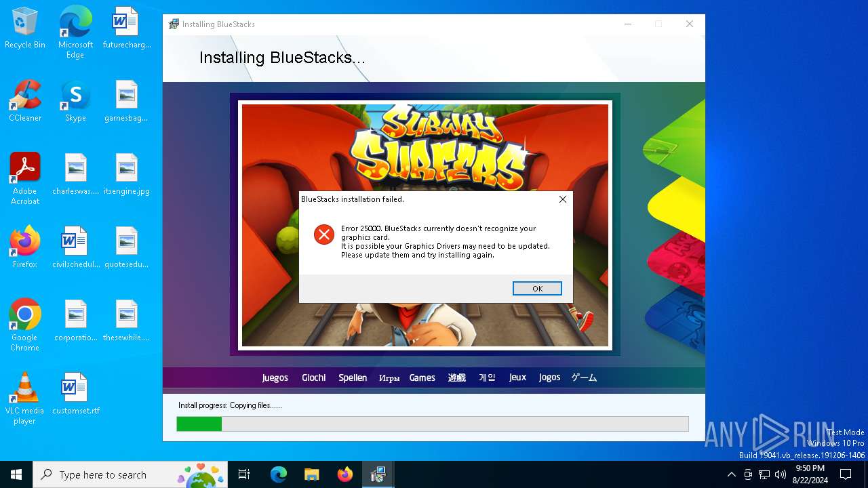Screen dimensions: 868x488
Task: Click the Games label in installer
Action: tap(422, 378)
